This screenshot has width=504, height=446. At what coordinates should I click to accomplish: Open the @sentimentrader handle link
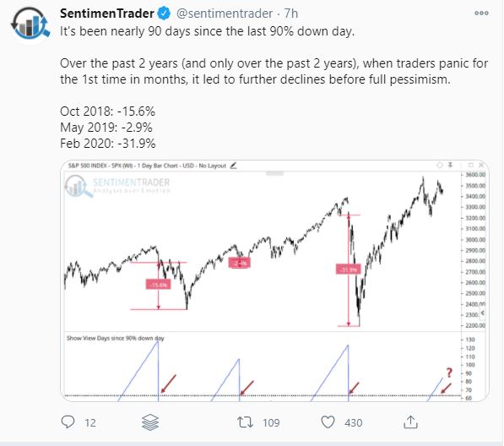(225, 14)
